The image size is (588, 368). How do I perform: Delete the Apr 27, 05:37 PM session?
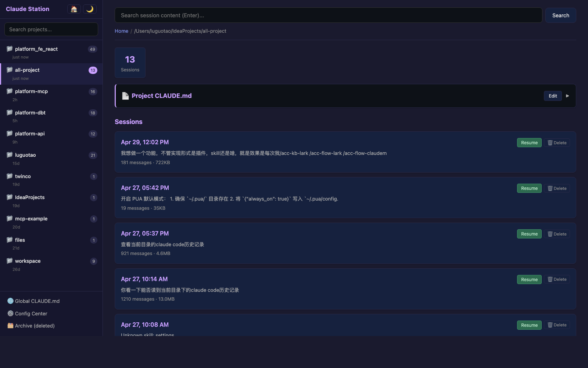point(557,234)
